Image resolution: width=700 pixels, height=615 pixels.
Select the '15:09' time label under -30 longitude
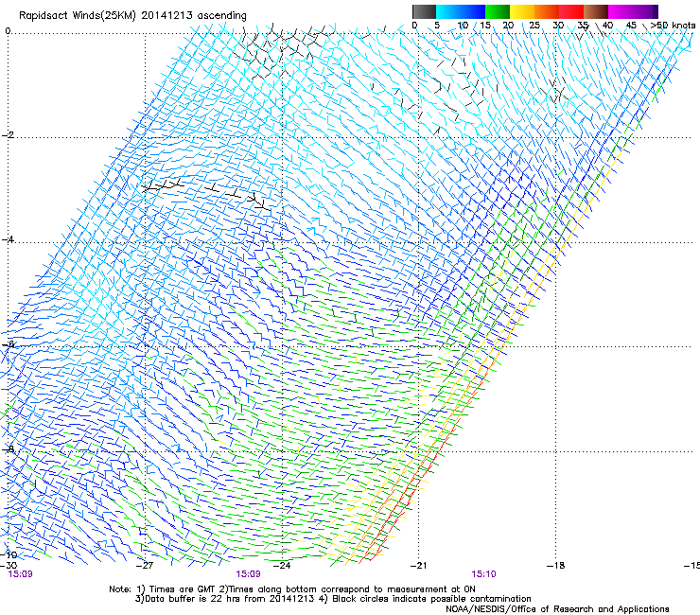pos(20,574)
